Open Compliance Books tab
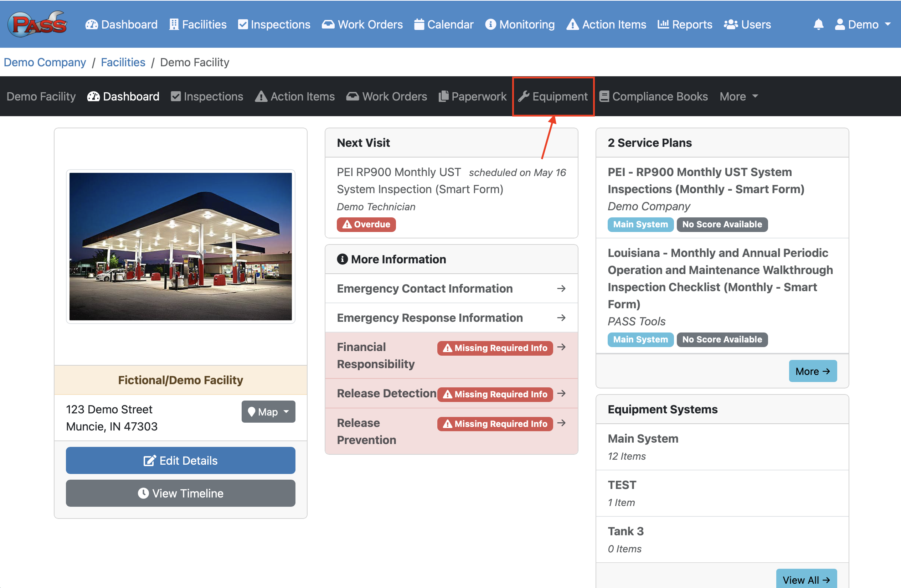Screen dimensions: 901x588 (x=653, y=97)
